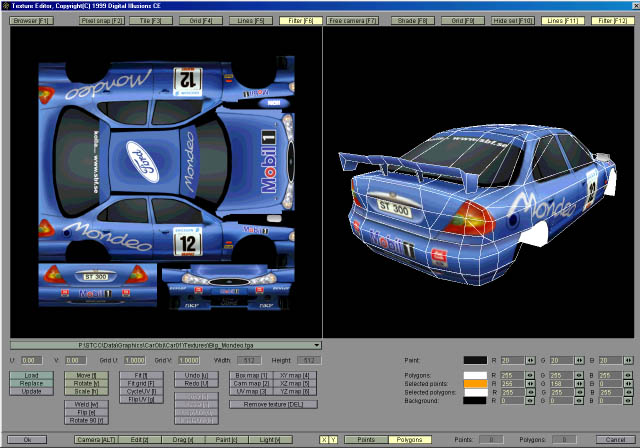This screenshot has width=640, height=448.
Task: Click the Selected polygons B value stepper
Action: [628, 393]
